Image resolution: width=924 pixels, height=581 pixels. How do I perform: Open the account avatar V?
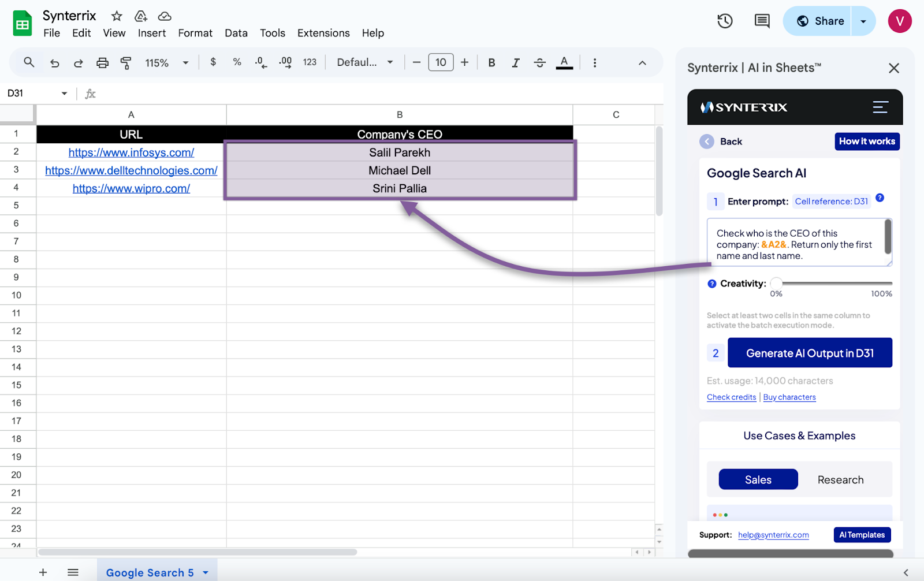coord(899,21)
